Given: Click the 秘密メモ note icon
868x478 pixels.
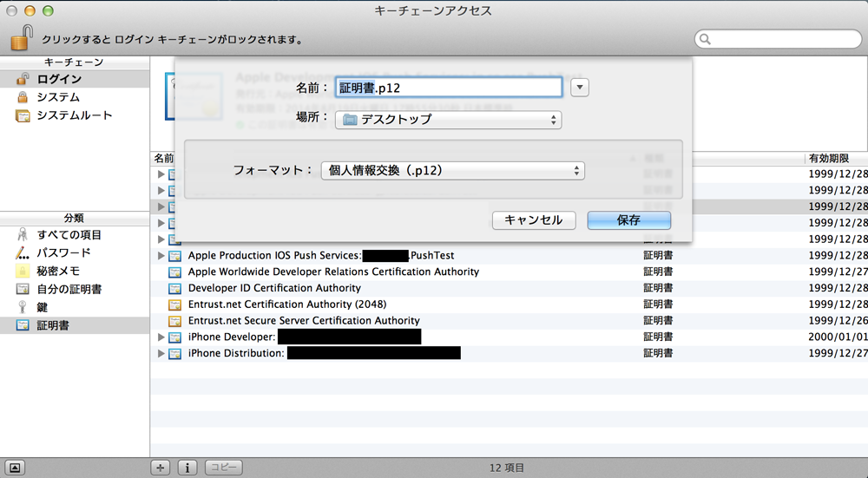Looking at the screenshot, I should (x=23, y=271).
